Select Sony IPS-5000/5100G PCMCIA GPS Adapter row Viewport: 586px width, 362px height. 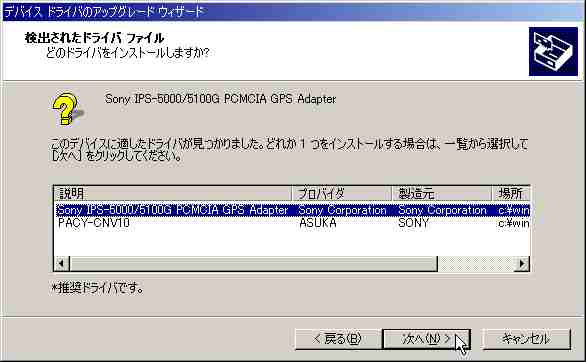292,210
